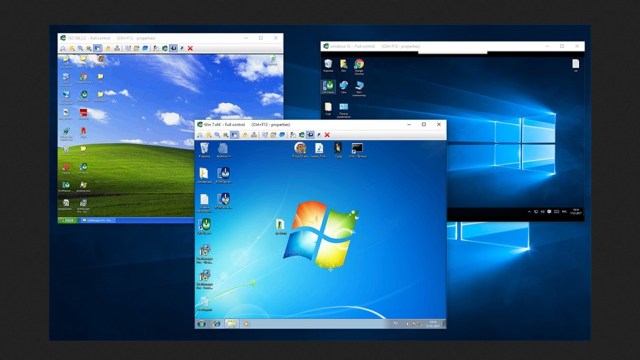640x360 pixels.
Task: Click the clock in the Windows 10 remote taskbar
Action: [577, 211]
